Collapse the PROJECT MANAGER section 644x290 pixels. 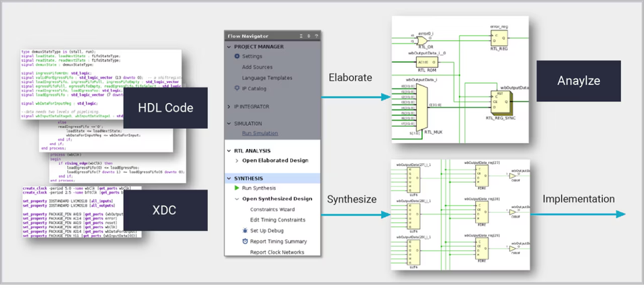point(229,47)
